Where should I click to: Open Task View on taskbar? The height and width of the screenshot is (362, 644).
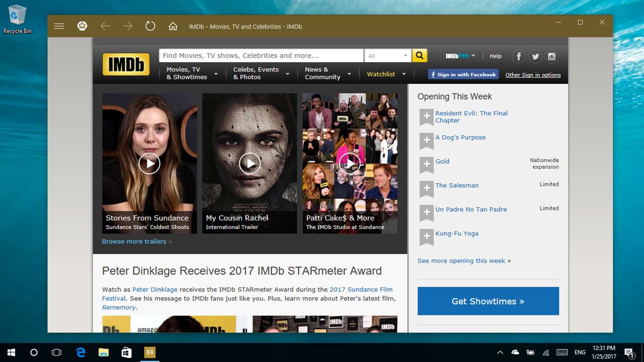point(56,353)
